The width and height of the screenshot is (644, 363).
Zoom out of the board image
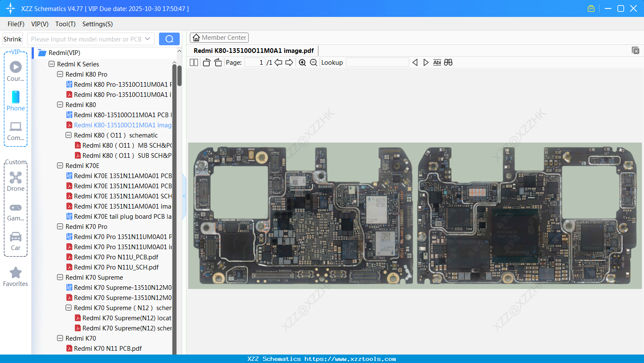[x=313, y=62]
